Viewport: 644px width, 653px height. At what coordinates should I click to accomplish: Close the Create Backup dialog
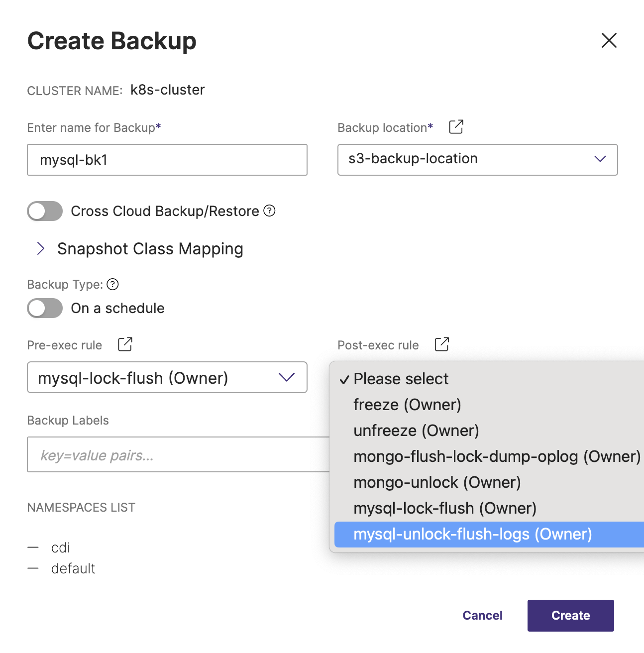click(x=609, y=40)
